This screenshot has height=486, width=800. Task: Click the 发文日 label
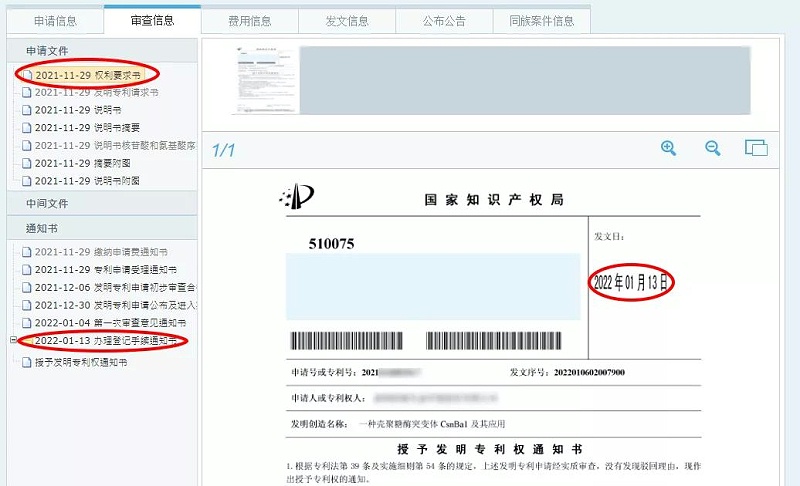[x=609, y=237]
